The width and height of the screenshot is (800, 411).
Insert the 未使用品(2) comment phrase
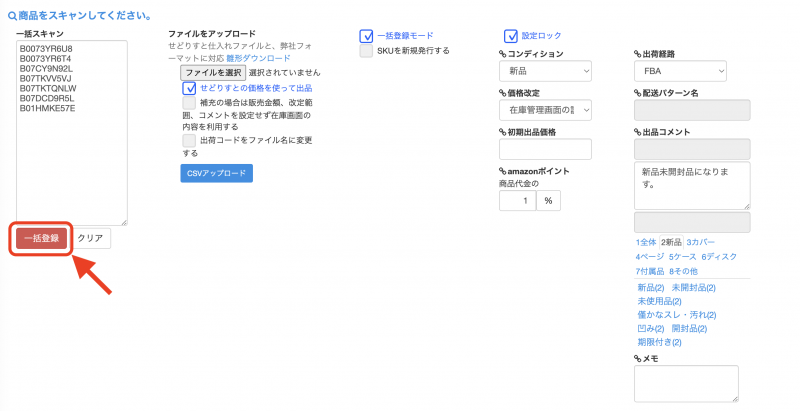click(659, 301)
